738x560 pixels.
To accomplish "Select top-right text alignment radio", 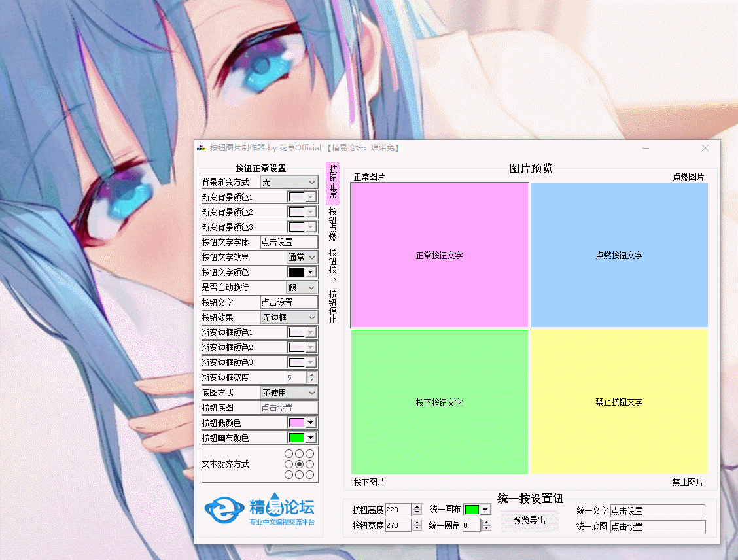I will point(309,453).
